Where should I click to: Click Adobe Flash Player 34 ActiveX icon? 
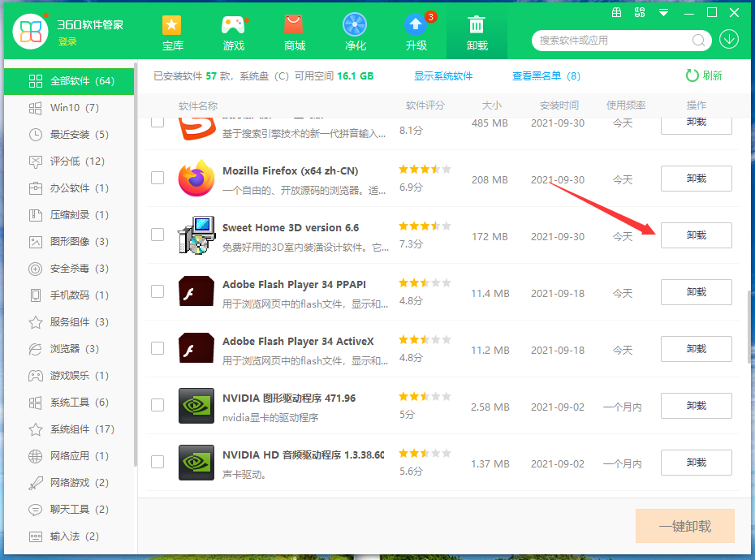196,348
